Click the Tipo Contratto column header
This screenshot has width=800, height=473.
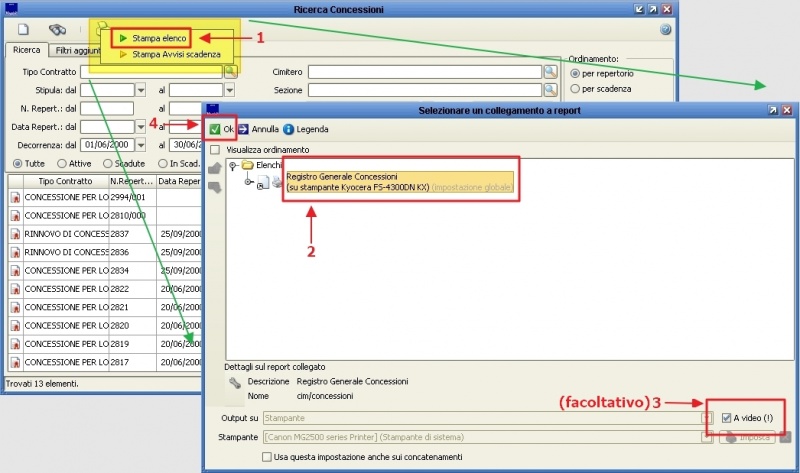[x=66, y=181]
